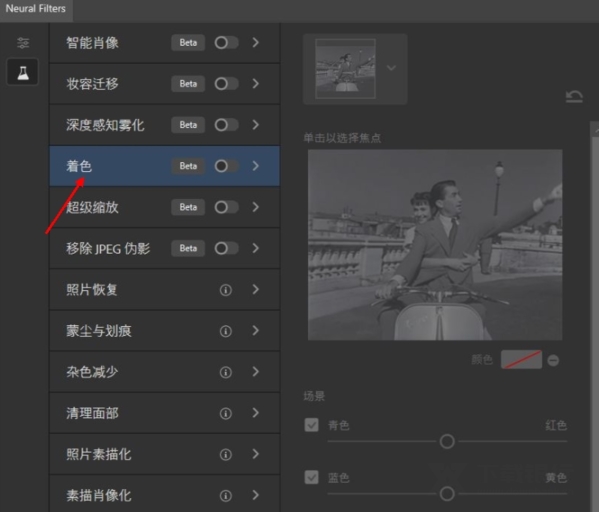Select the 着色 filter row
The height and width of the screenshot is (512, 599).
[x=165, y=166]
